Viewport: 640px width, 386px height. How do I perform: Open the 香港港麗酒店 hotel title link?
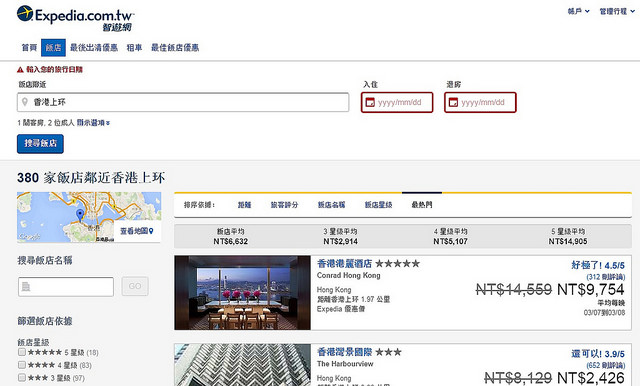[x=344, y=264]
